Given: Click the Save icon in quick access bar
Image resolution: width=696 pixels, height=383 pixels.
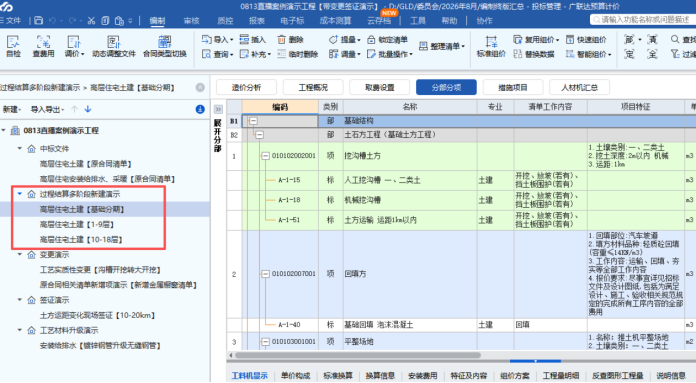Looking at the screenshot, I should (x=39, y=20).
